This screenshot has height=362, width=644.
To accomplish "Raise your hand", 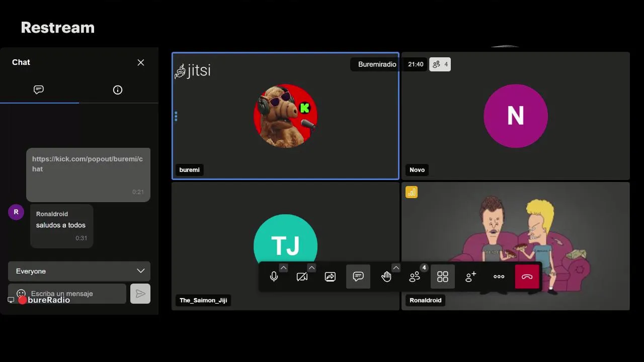I will pos(386,277).
